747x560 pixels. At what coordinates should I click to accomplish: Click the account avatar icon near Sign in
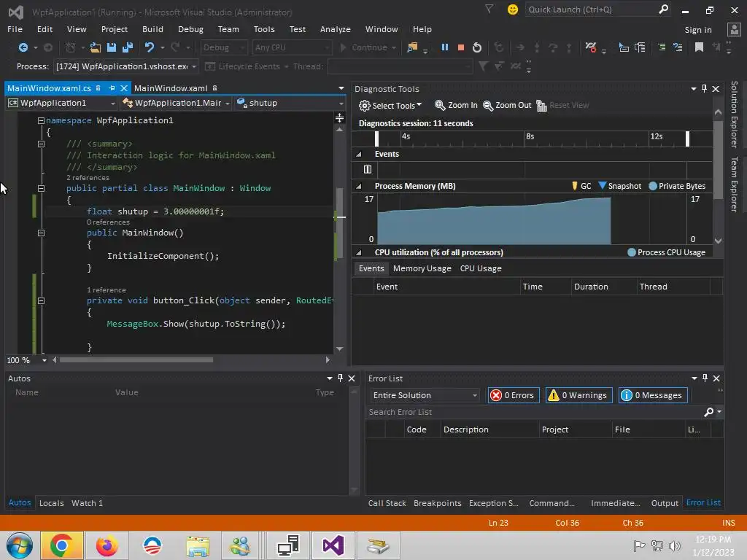coord(734,29)
